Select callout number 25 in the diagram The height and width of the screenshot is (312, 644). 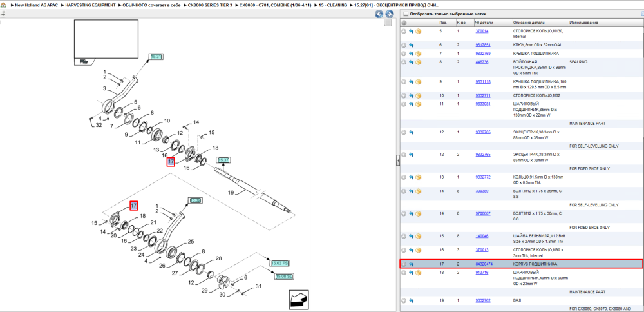[191, 241]
